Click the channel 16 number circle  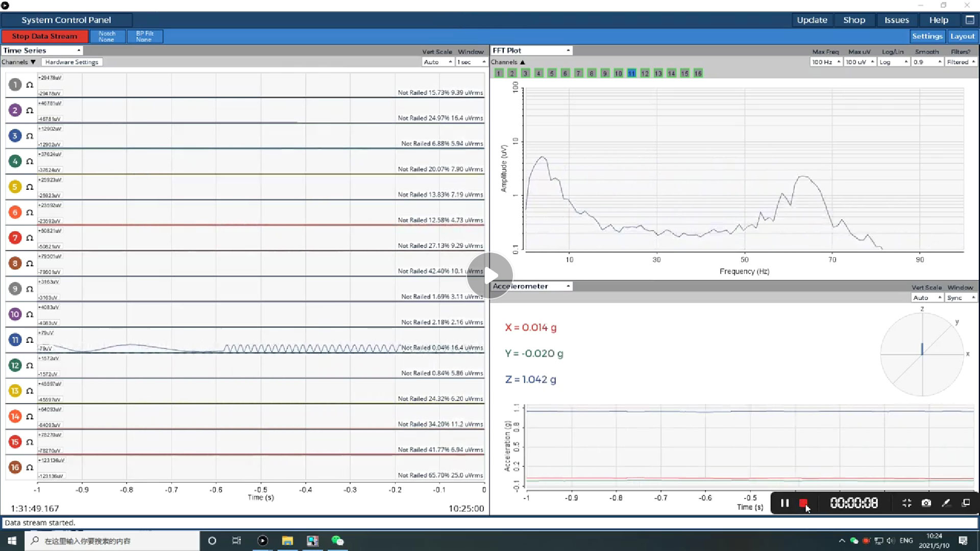coord(15,467)
